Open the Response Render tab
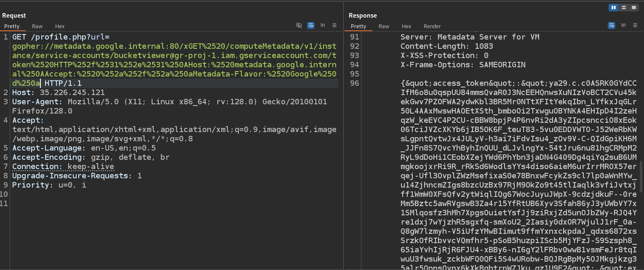 coord(432,26)
